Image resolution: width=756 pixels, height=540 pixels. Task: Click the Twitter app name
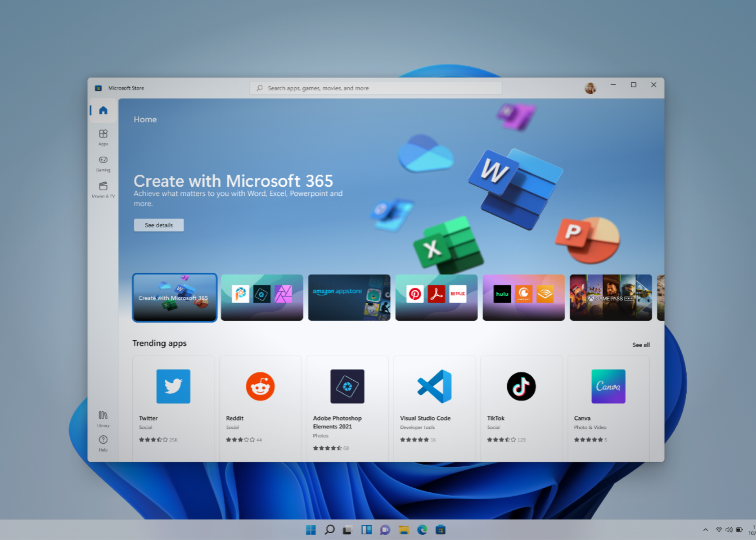point(148,418)
